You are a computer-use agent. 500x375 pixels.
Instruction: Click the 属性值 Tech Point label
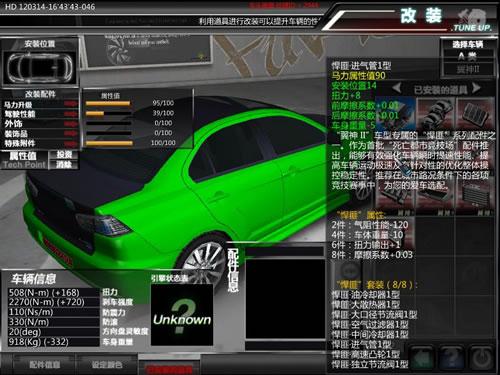click(24, 160)
